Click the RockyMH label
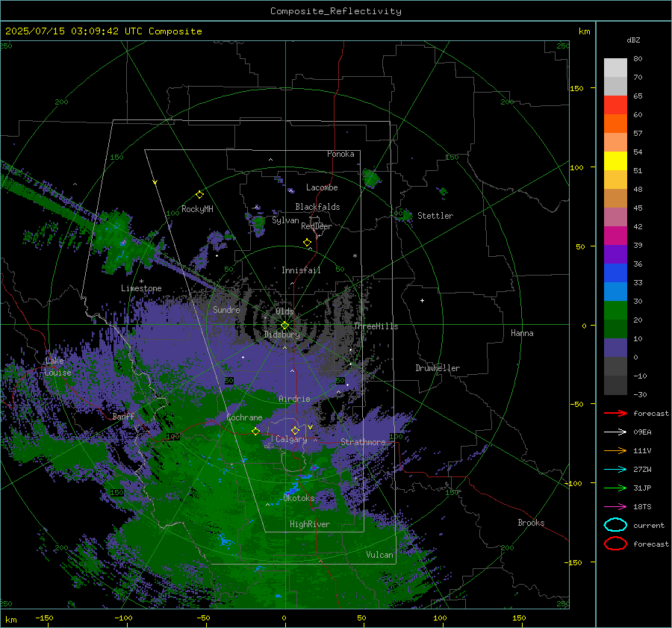 pyautogui.click(x=197, y=209)
